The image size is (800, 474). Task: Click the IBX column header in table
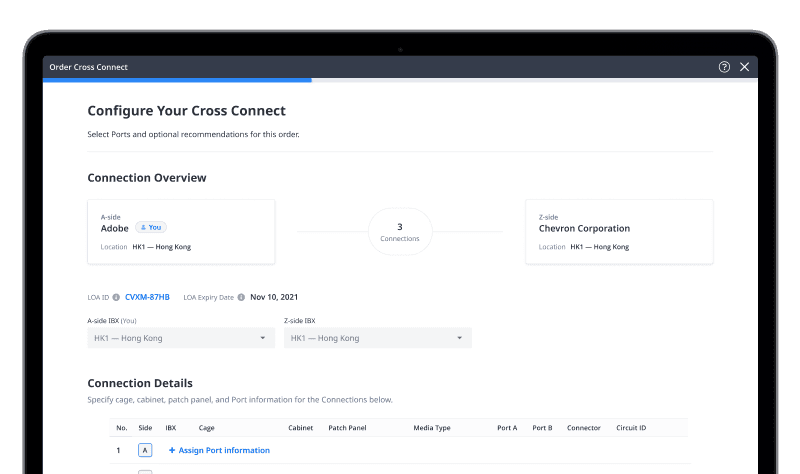[170, 428]
